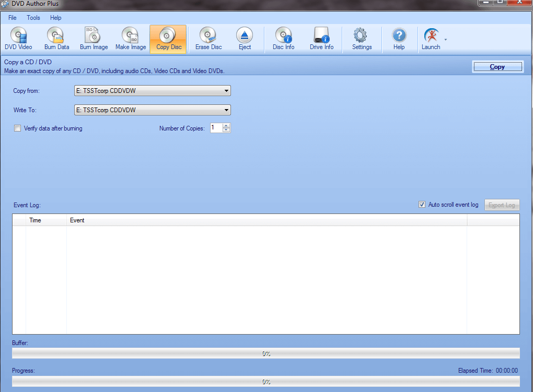The width and height of the screenshot is (533, 392).
Task: Click the DVD Author Plus title bar icon
Action: [4, 4]
